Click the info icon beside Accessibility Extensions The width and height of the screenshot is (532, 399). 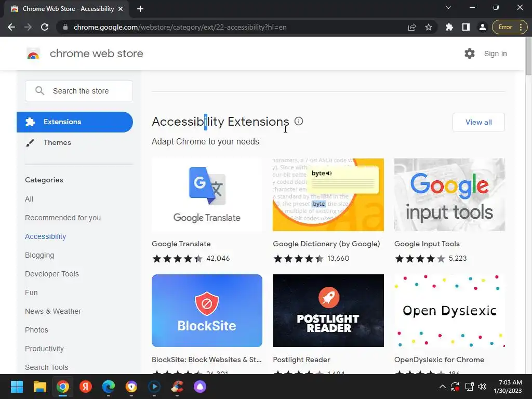point(299,121)
